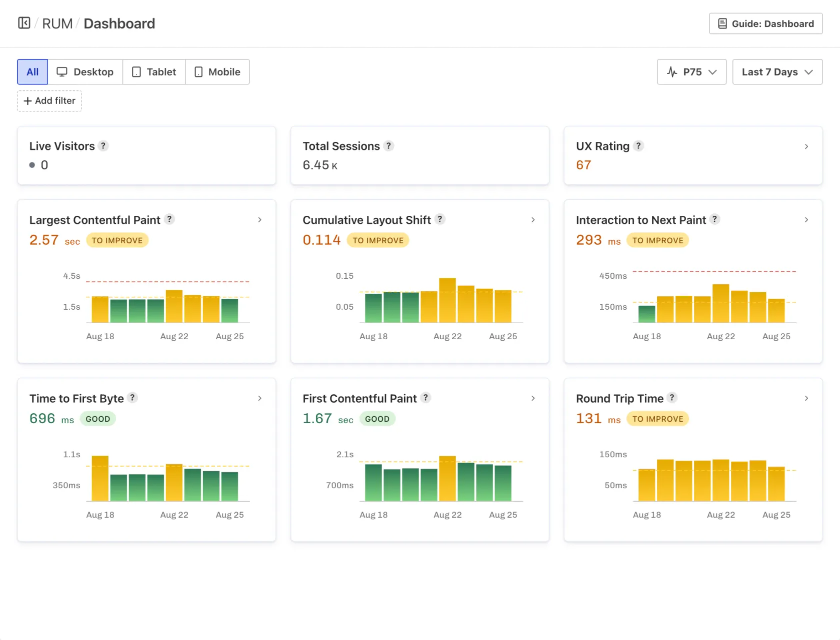Viewport: 840px width, 640px height.
Task: Expand the Time to First Byte chevron
Action: click(259, 398)
